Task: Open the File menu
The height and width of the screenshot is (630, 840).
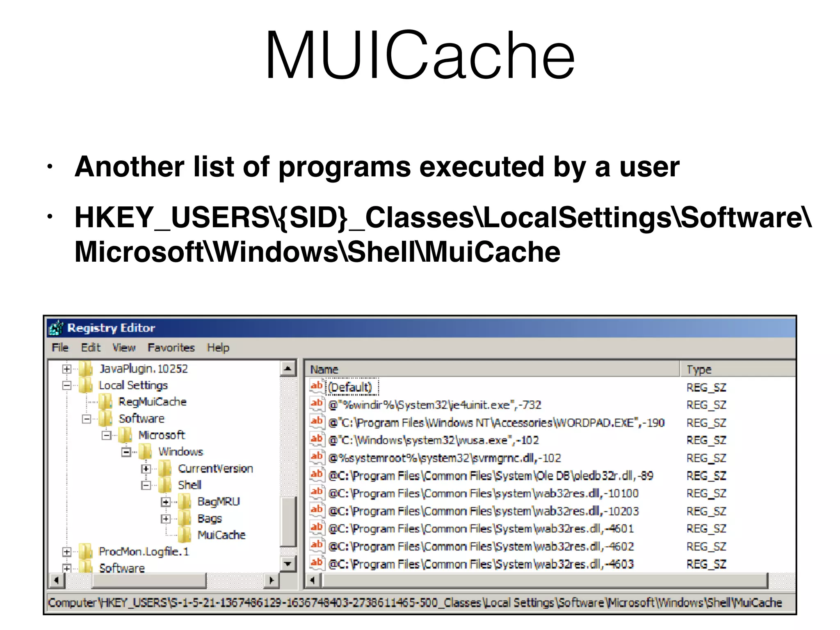Action: click(60, 348)
